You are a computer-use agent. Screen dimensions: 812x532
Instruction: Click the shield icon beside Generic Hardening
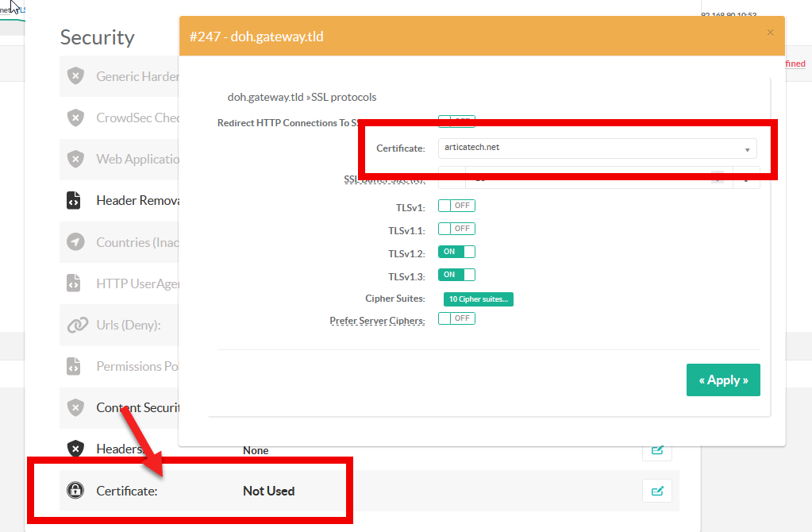coord(75,76)
